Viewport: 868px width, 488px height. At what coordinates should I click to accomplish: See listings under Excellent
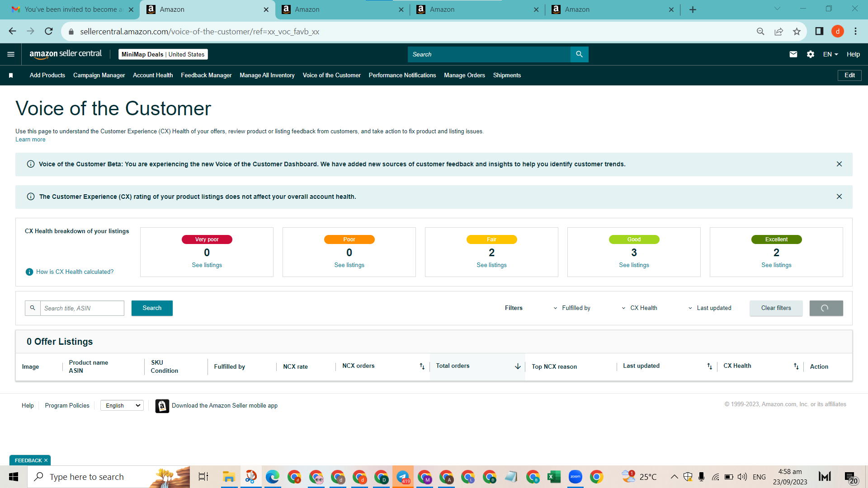point(776,265)
